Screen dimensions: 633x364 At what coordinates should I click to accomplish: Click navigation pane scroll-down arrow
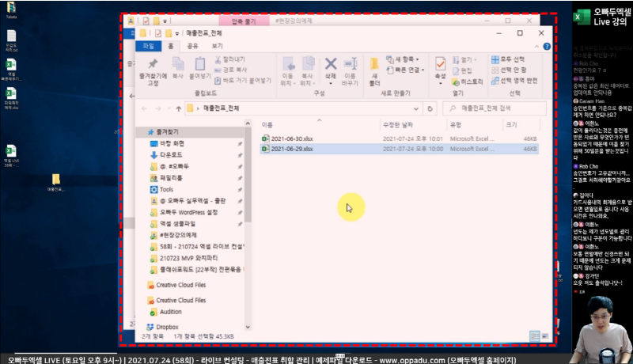pyautogui.click(x=248, y=327)
